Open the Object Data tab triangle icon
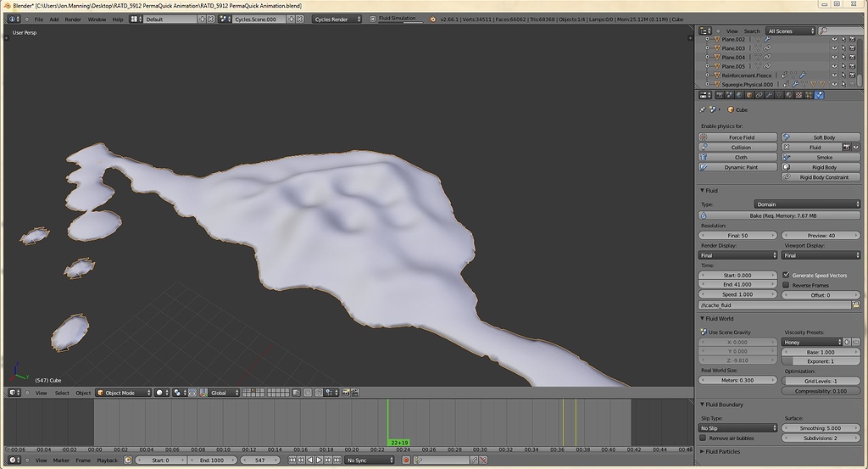 (x=780, y=95)
